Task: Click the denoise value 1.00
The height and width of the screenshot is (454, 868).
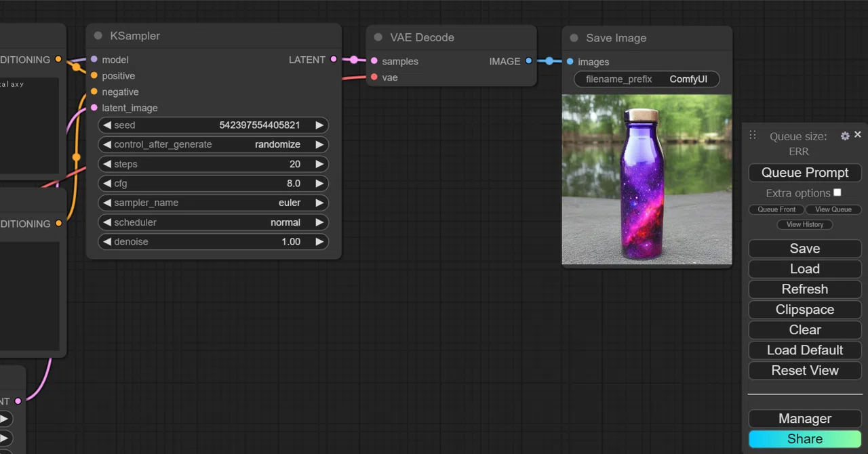Action: click(x=291, y=242)
